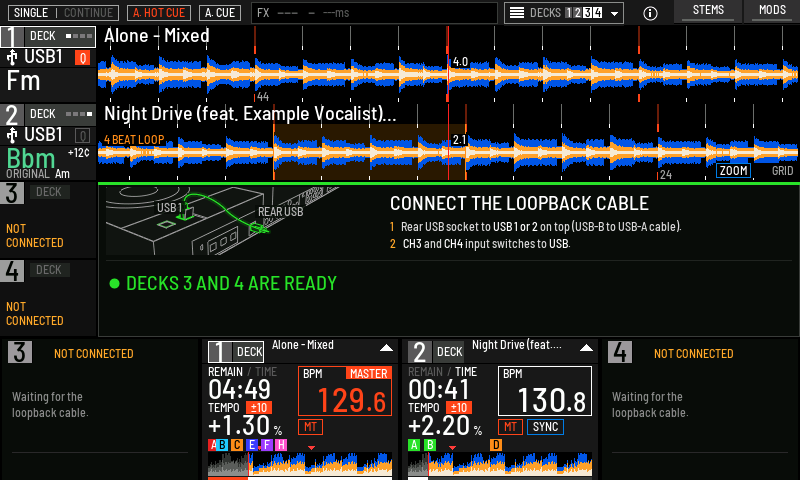
Task: Jump to green hot cue B on deck 2
Action: pyautogui.click(x=430, y=445)
